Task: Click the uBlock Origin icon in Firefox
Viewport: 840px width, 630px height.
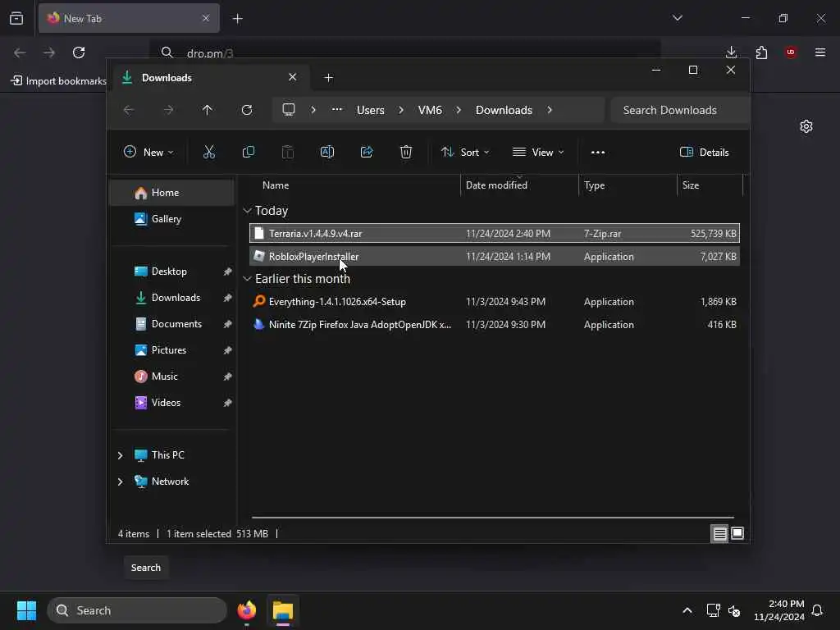Action: (x=791, y=52)
